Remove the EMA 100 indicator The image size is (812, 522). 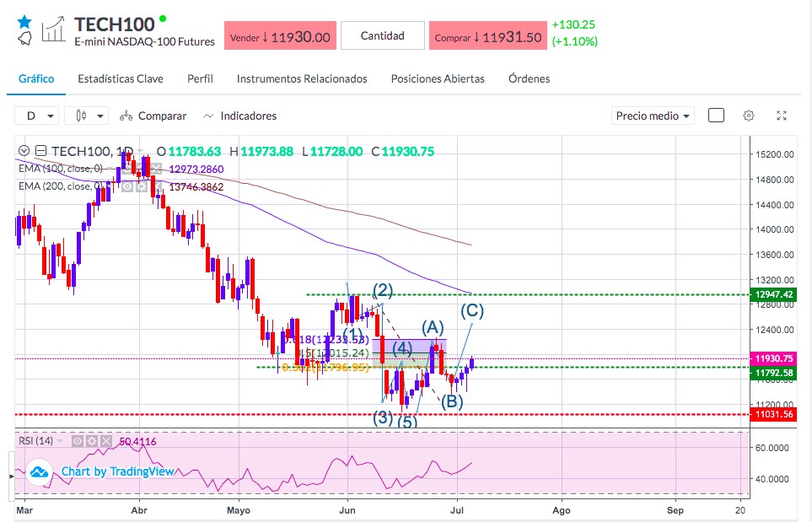click(156, 170)
